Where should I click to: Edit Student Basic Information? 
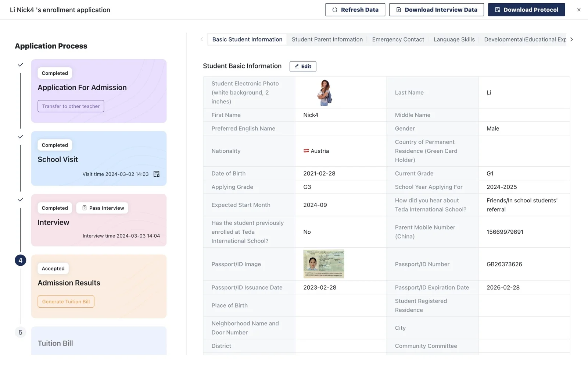click(303, 66)
